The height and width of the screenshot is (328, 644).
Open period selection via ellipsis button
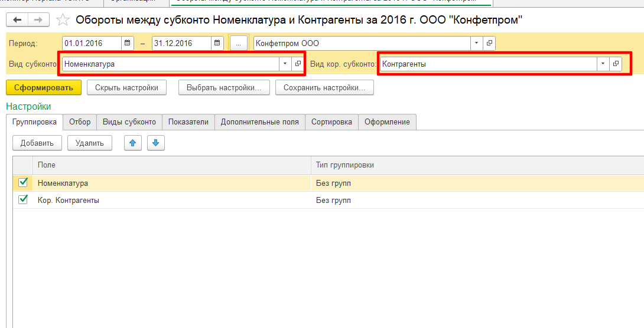[x=239, y=43]
